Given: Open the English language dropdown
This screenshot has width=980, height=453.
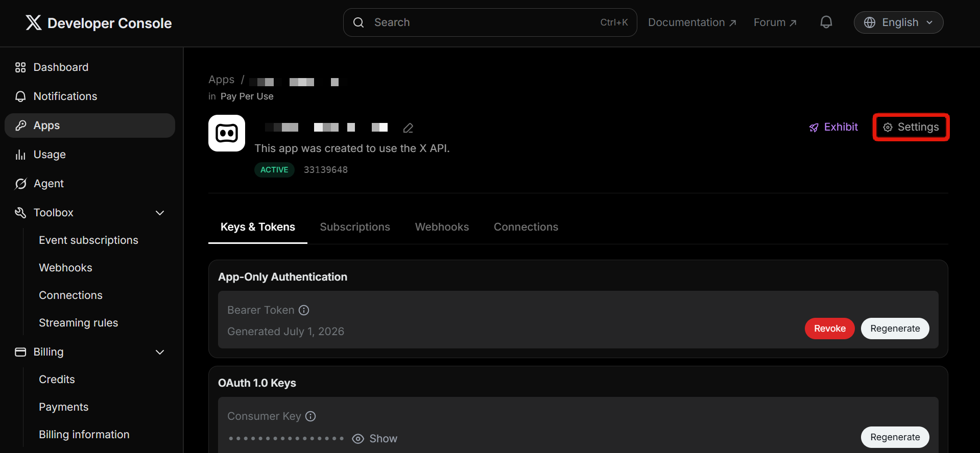Looking at the screenshot, I should [898, 22].
